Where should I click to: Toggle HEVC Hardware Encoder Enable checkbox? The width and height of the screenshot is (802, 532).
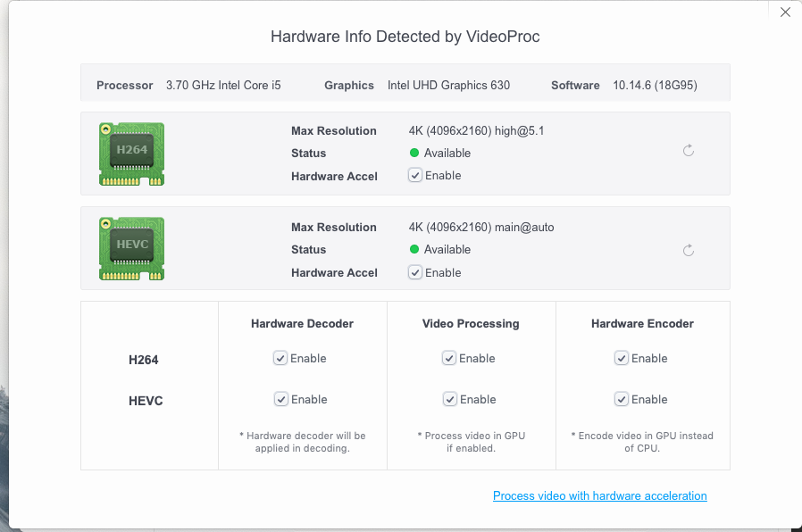622,399
